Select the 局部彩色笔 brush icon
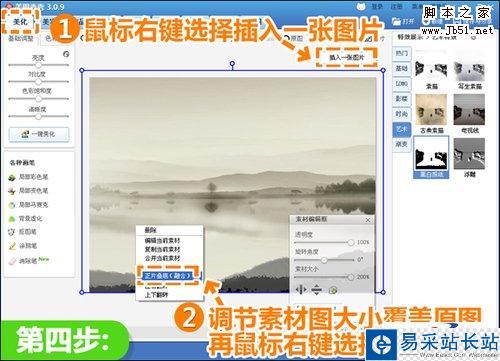Image resolution: width=500 pixels, height=361 pixels. 12,177
